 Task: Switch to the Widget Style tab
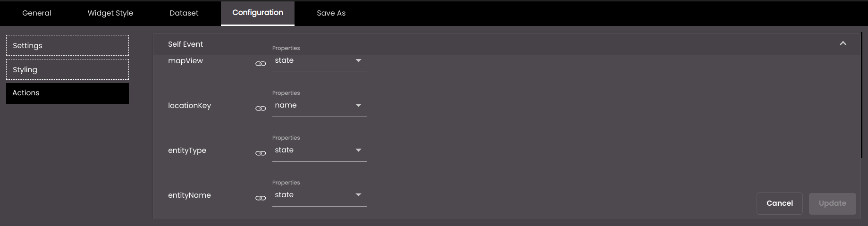pos(110,13)
